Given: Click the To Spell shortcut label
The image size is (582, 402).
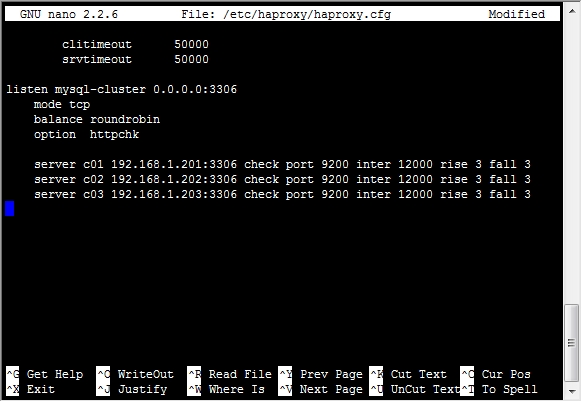Looking at the screenshot, I should click(x=510, y=389).
